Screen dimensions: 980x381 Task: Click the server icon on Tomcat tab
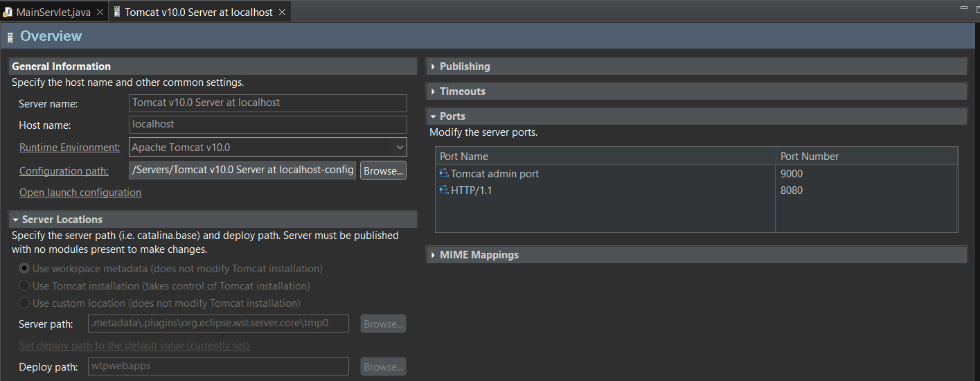116,12
